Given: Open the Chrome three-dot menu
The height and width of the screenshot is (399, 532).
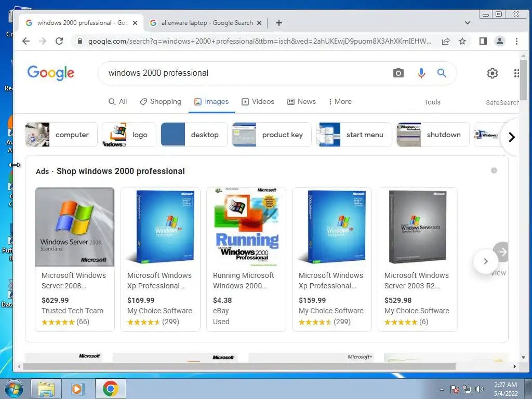Looking at the screenshot, I should (x=516, y=42).
